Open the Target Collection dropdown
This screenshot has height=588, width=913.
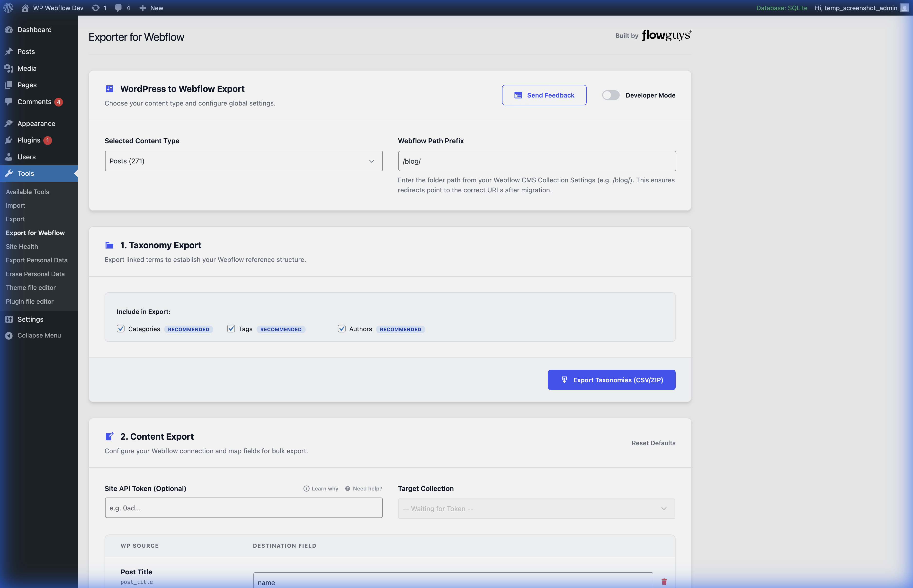pos(536,508)
